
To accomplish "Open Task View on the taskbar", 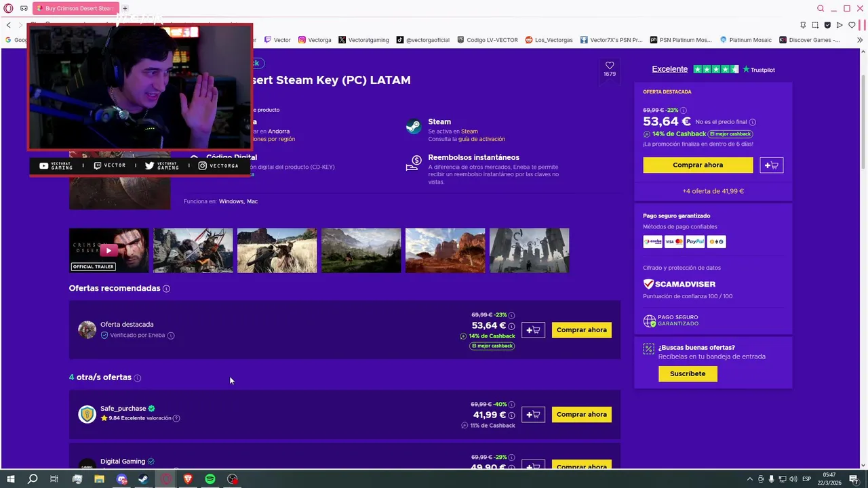I will point(54,479).
